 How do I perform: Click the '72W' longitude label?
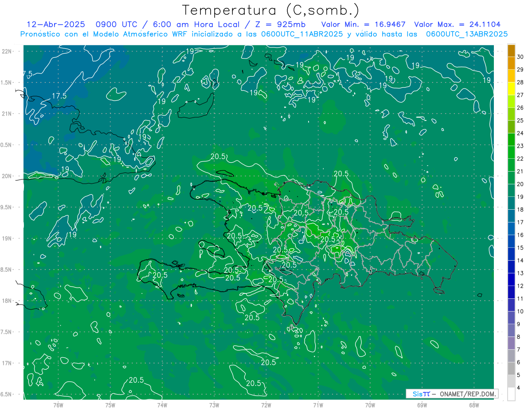coord(266,405)
